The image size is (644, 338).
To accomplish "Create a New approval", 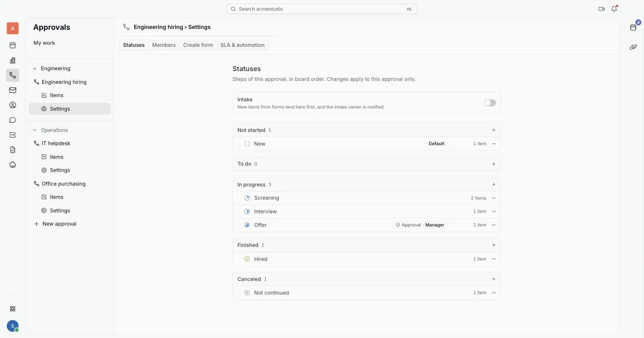I will pos(55,224).
